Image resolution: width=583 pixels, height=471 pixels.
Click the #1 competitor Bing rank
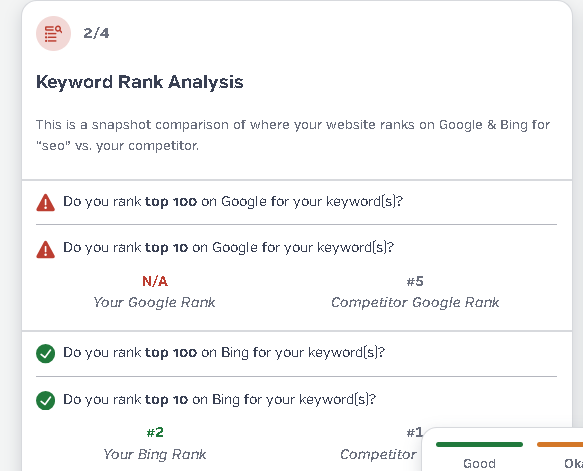[x=415, y=432]
